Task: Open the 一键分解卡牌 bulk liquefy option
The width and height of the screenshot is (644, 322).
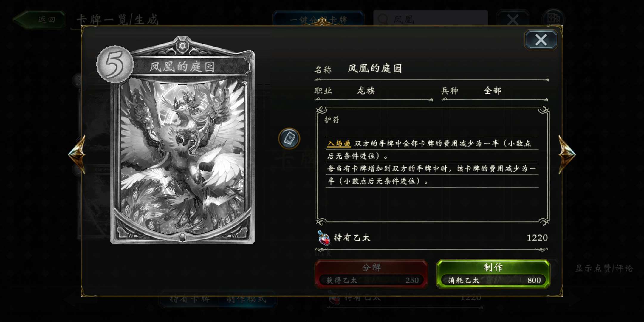Action: point(318,19)
